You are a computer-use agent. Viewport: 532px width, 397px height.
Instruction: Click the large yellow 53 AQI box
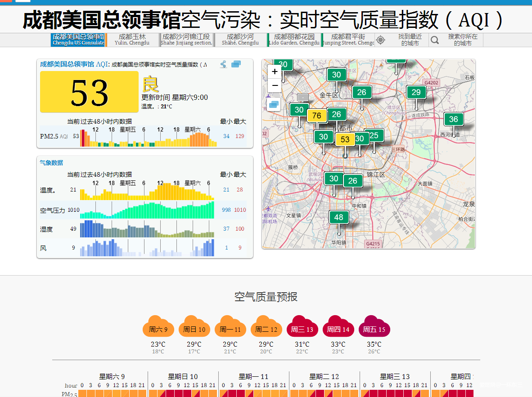coord(89,92)
